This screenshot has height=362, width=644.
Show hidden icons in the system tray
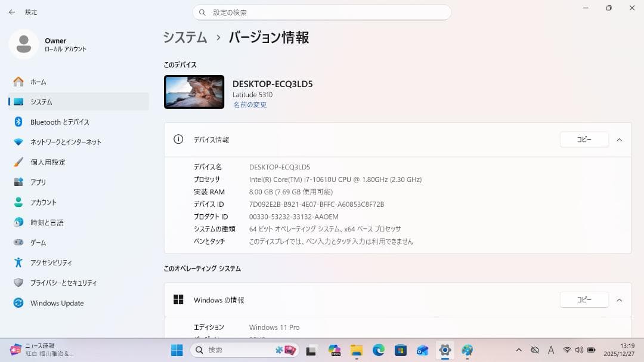point(519,350)
